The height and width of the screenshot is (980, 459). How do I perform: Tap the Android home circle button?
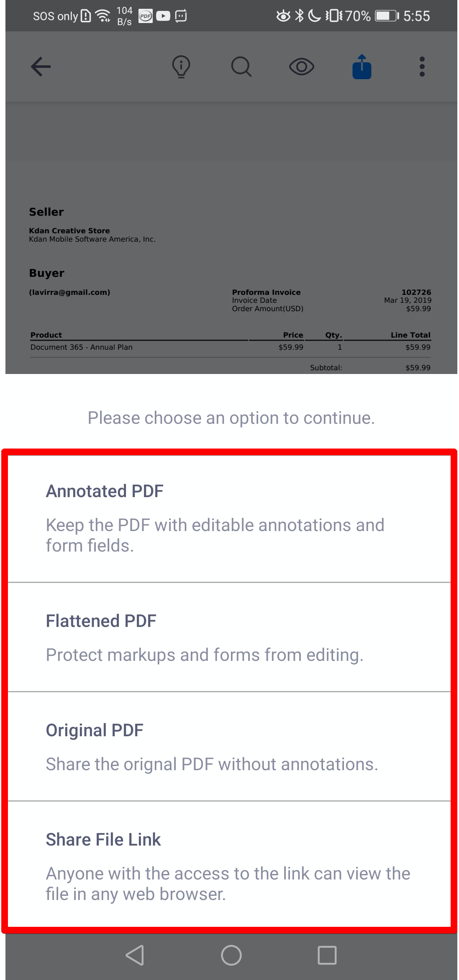tap(231, 955)
